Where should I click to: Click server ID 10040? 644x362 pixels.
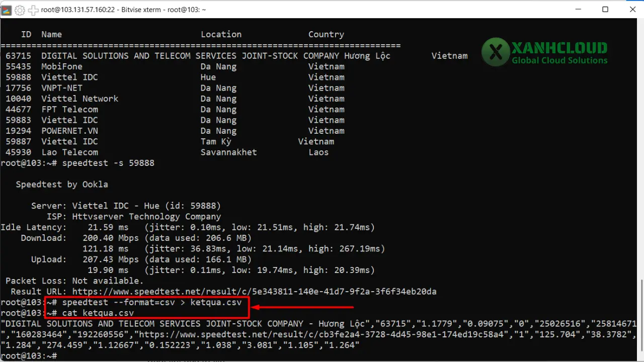[x=18, y=99]
